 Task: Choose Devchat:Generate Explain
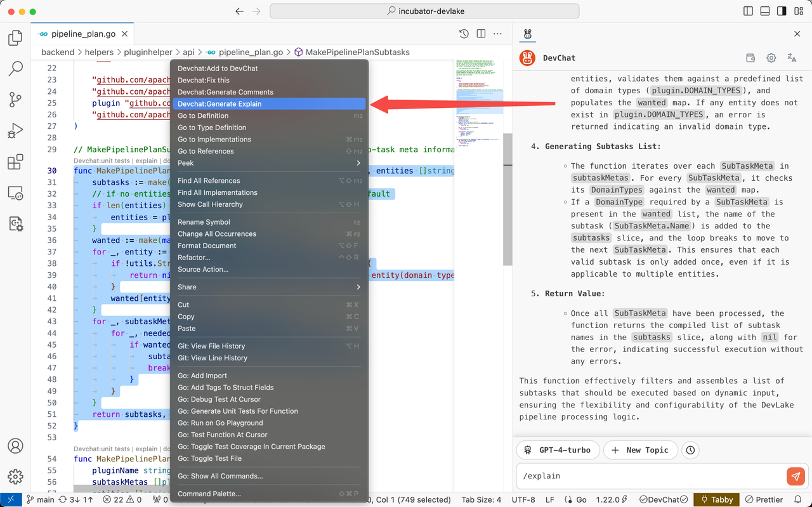269,104
